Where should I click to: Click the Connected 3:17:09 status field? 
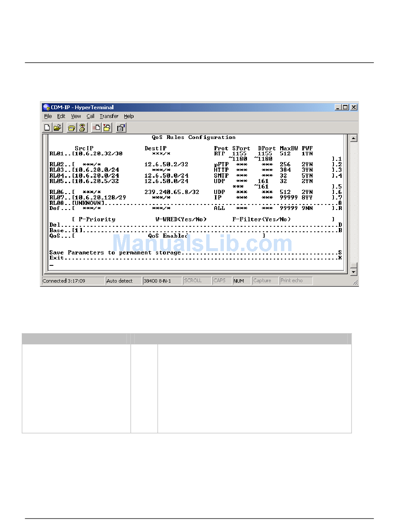pos(73,281)
